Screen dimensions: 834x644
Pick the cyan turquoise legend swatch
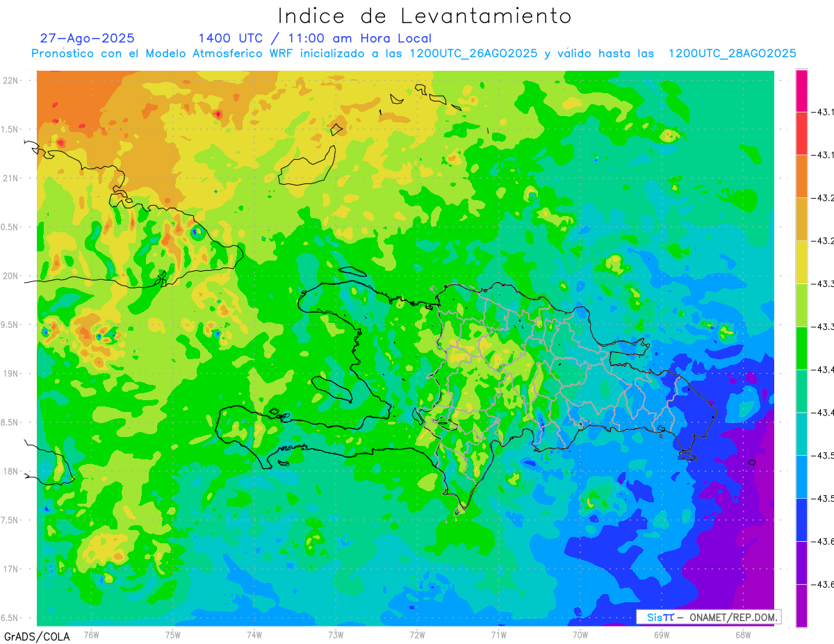click(x=801, y=434)
